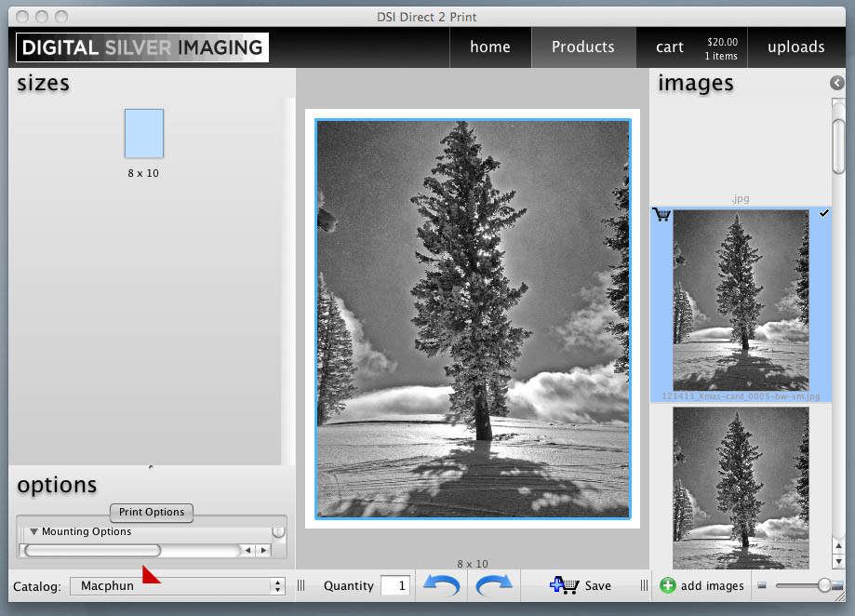Adjust the thumbnail zoom slider

823,585
